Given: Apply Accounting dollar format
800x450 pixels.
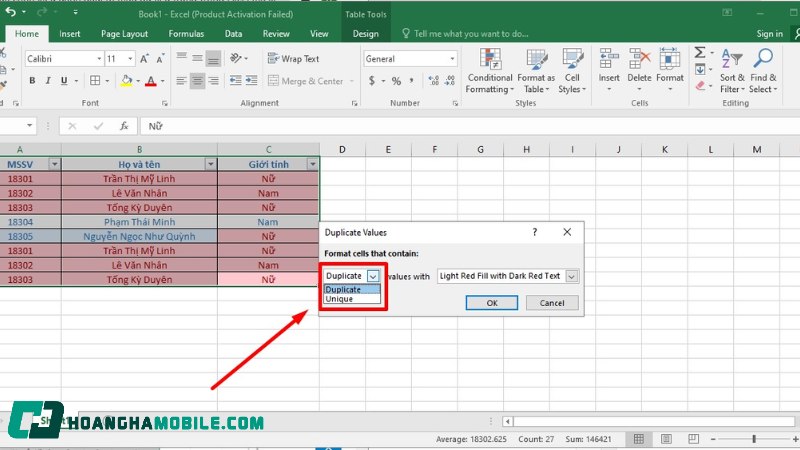Looking at the screenshot, I should pyautogui.click(x=372, y=81).
